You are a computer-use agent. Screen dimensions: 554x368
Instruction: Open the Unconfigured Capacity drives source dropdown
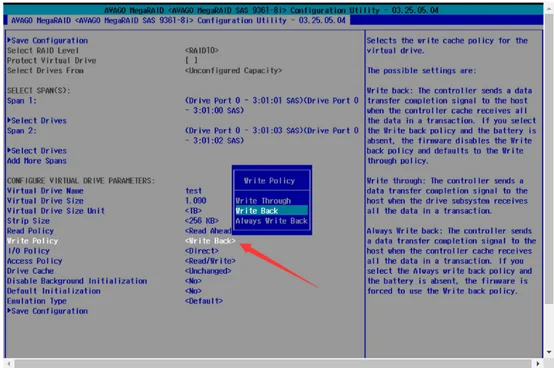(234, 71)
